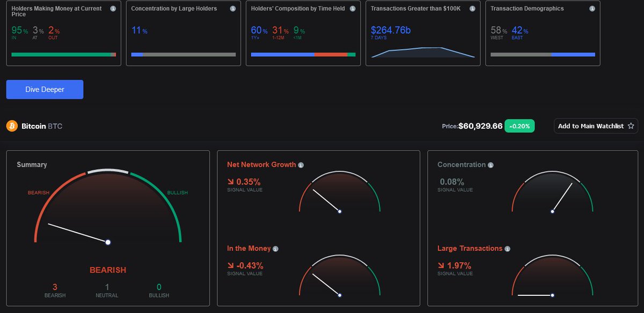Click the 0.08% Concentration signal value
This screenshot has height=313, width=644.
coord(452,182)
